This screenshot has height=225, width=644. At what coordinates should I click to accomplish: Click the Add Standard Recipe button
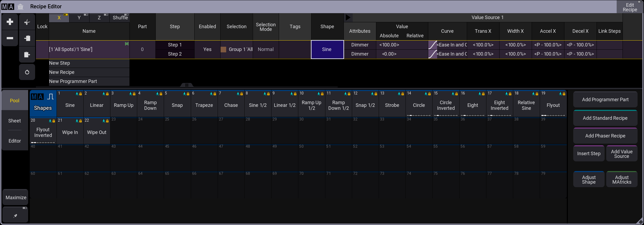605,118
